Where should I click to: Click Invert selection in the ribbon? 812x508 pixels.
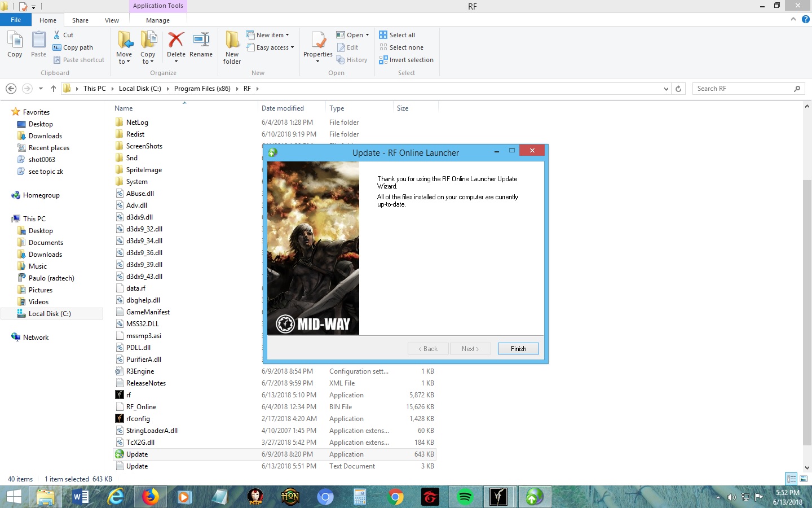pos(406,60)
